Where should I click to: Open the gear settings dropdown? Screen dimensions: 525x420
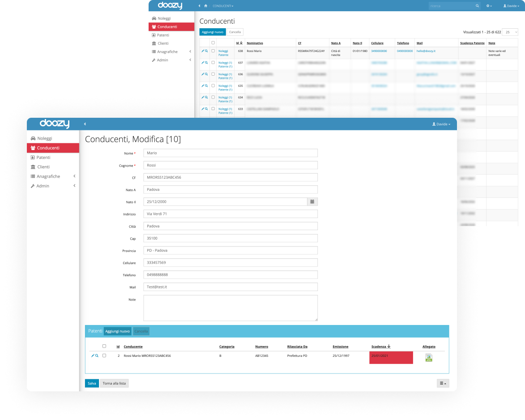[489, 6]
